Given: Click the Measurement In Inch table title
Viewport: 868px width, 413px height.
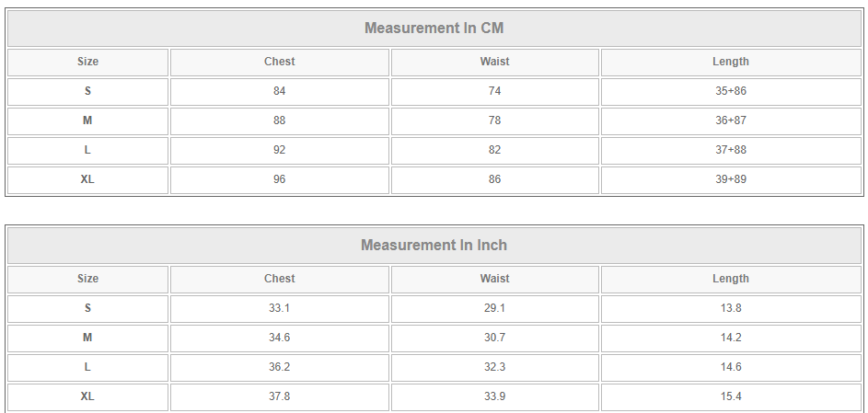Looking at the screenshot, I should coord(434,245).
